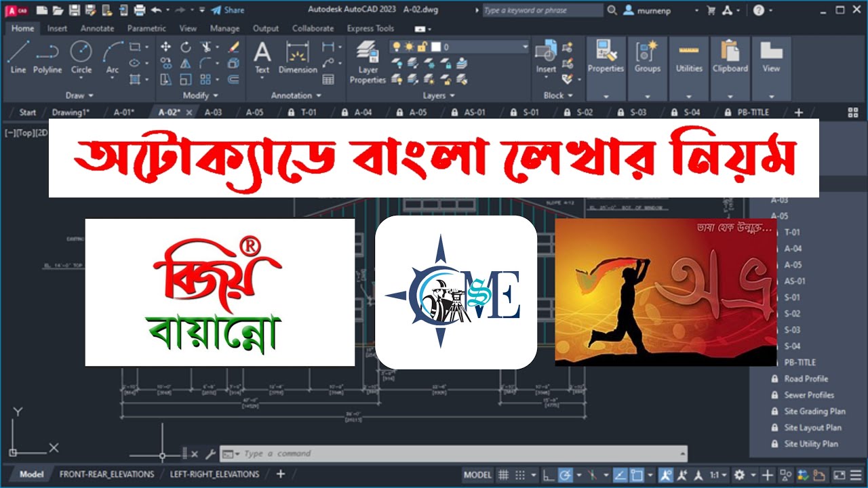Select the Dimension tool
This screenshot has width=868, height=488.
[298, 57]
